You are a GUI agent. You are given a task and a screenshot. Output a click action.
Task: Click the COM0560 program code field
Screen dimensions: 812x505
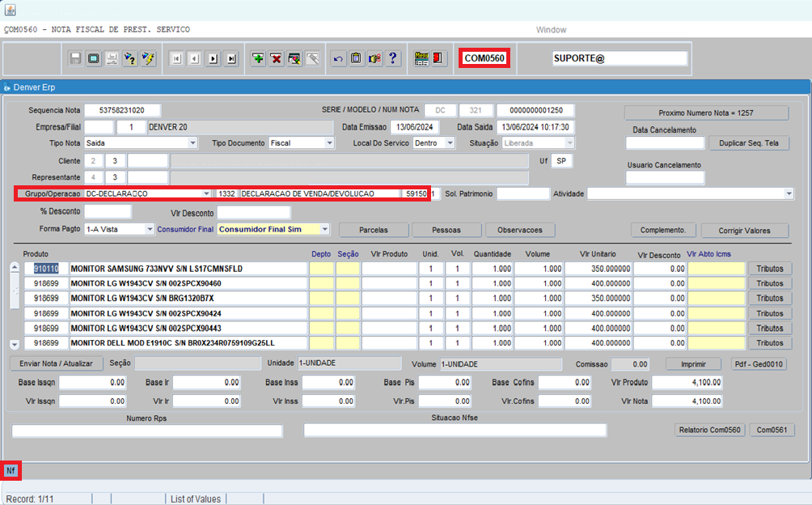pos(484,58)
